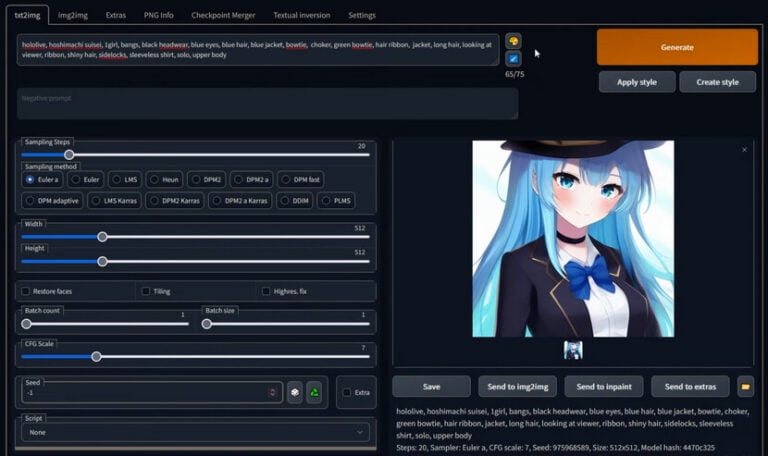
Task: Click the 65/75 token counter text
Action: pyautogui.click(x=515, y=74)
